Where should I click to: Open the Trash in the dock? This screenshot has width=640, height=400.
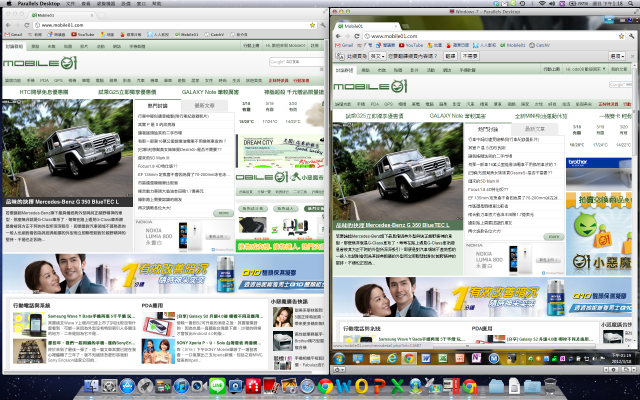coord(550,386)
